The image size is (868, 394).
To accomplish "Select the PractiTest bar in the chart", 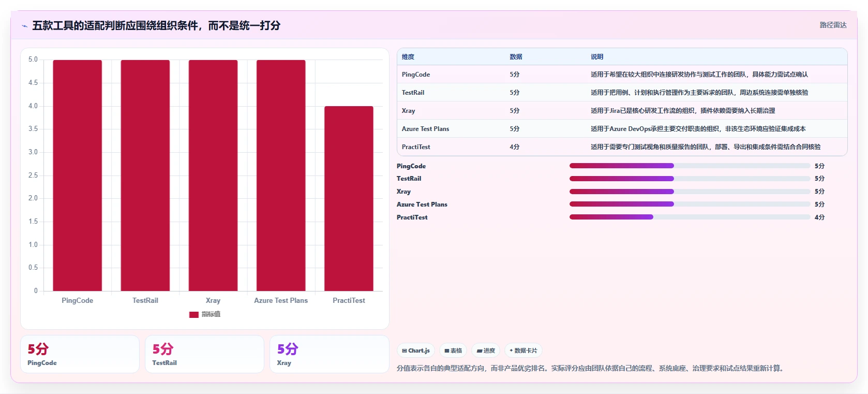I will [349, 198].
